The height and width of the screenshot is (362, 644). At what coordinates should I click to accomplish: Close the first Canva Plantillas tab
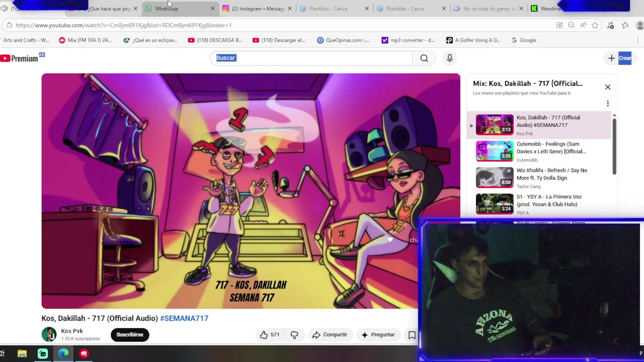click(366, 9)
